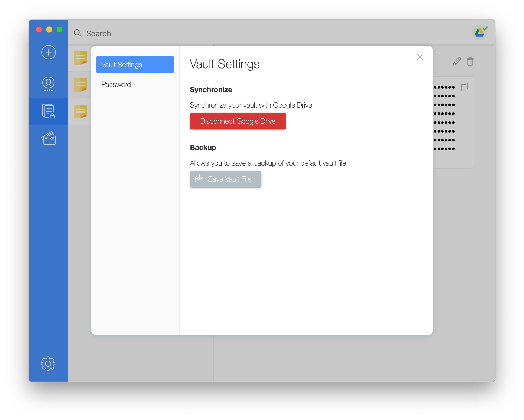Select the second note in list

(80, 85)
